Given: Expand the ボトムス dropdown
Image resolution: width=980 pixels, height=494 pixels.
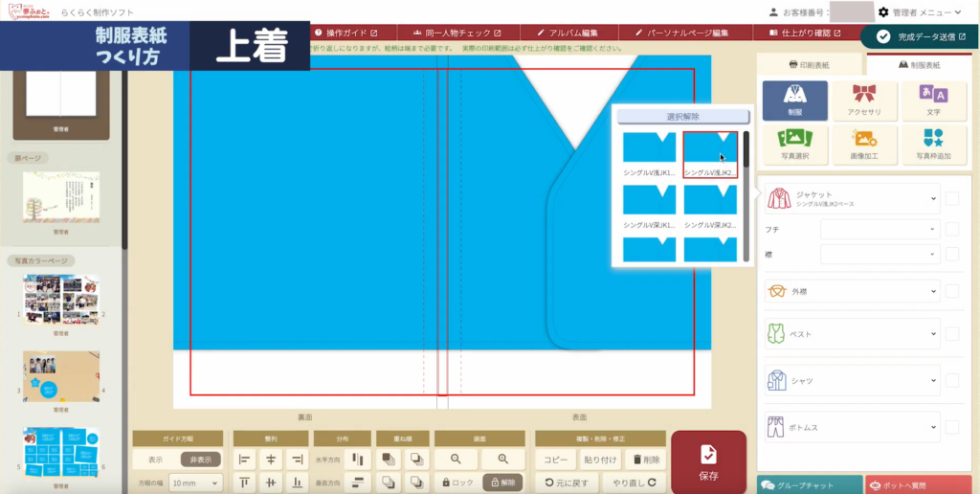Looking at the screenshot, I should [x=852, y=426].
